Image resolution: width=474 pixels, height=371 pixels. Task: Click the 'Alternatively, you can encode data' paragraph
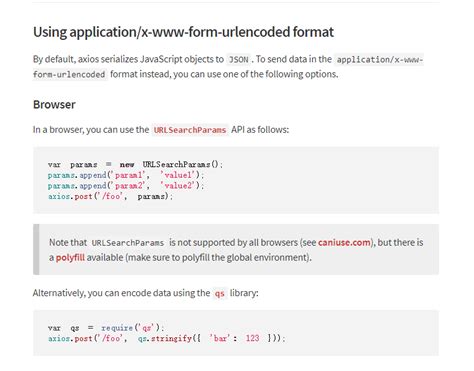(146, 293)
